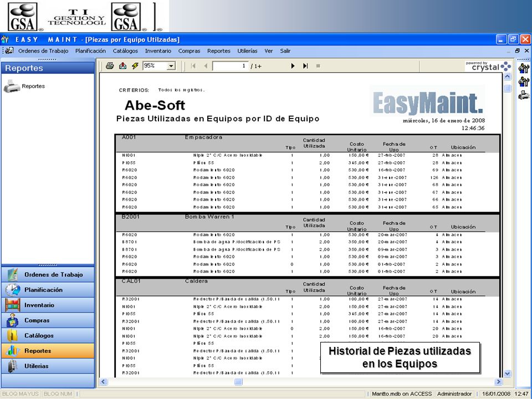Export report with the export icon
532x399 pixels.
coord(122,66)
